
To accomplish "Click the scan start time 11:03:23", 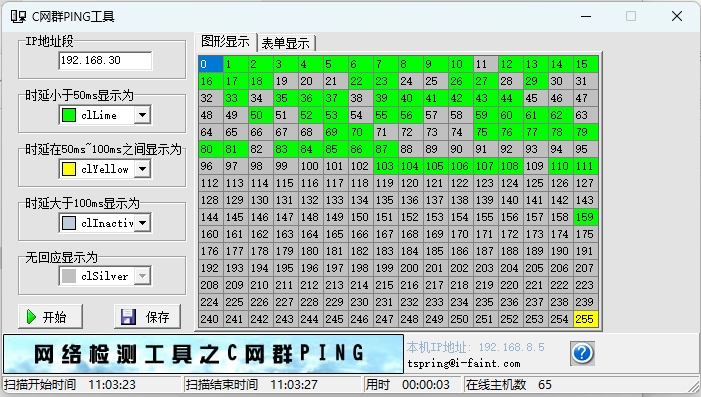I will [112, 385].
